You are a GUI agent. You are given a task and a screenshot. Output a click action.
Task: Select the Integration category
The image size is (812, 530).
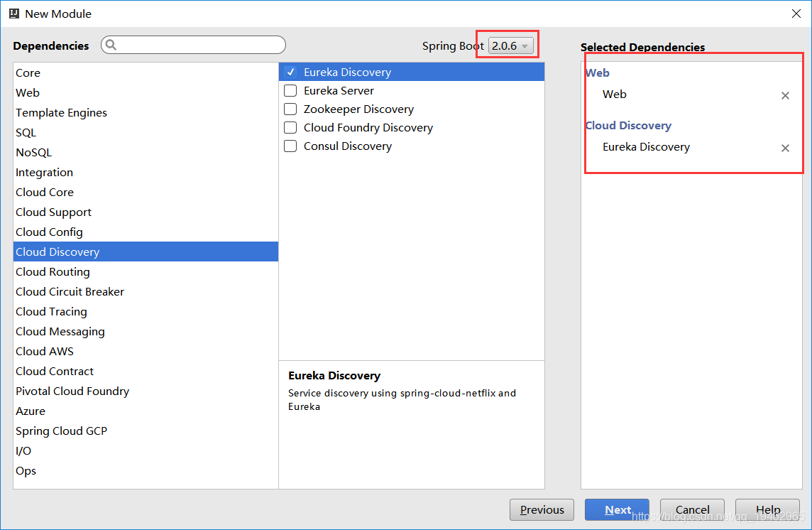click(x=146, y=172)
